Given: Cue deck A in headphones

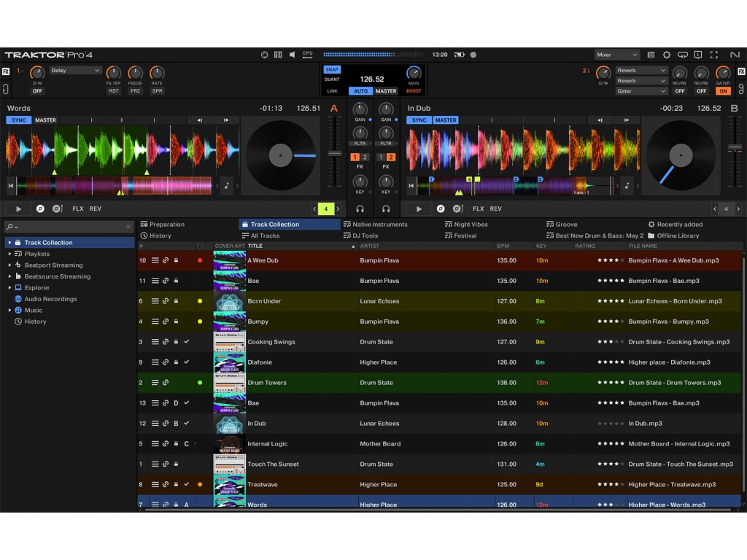Looking at the screenshot, I should click(x=360, y=209).
